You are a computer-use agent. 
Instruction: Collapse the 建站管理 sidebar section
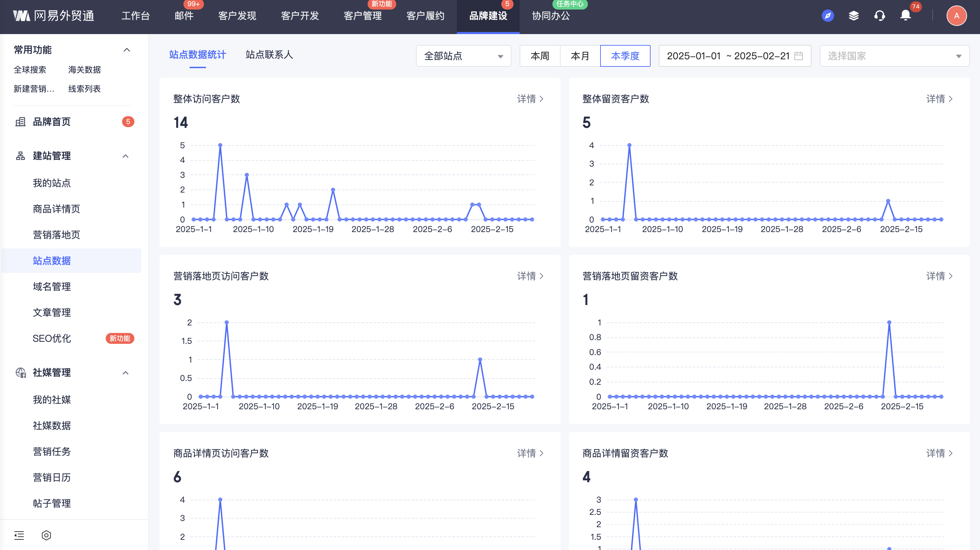[125, 156]
